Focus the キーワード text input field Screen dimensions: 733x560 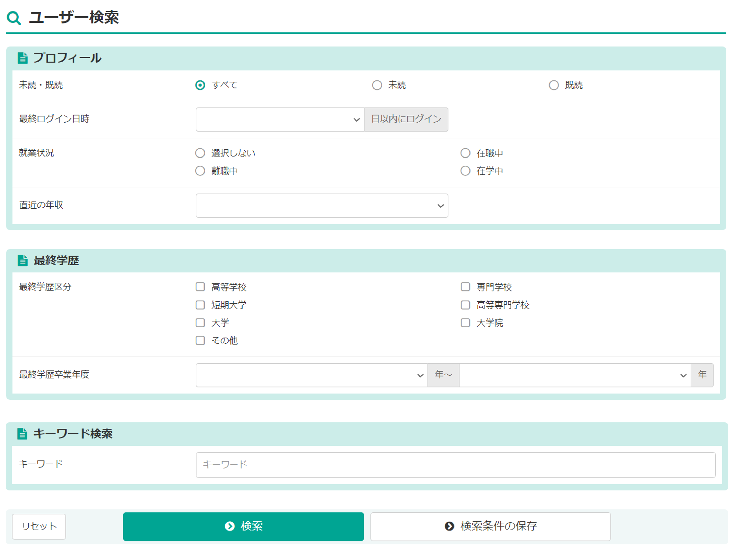click(x=455, y=465)
